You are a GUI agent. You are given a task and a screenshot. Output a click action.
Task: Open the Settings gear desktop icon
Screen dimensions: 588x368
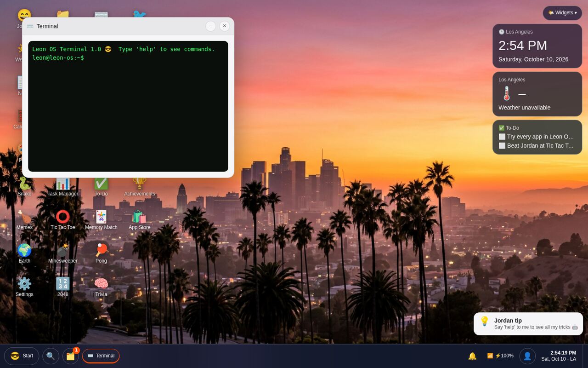[x=24, y=287]
